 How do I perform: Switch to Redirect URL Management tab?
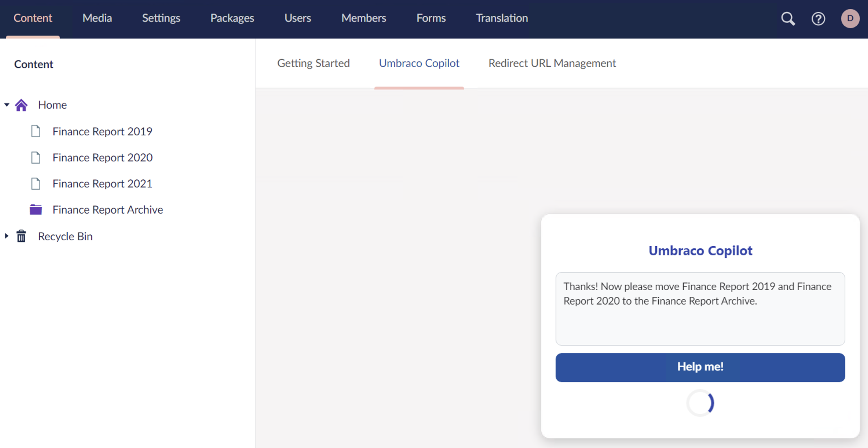pos(552,63)
